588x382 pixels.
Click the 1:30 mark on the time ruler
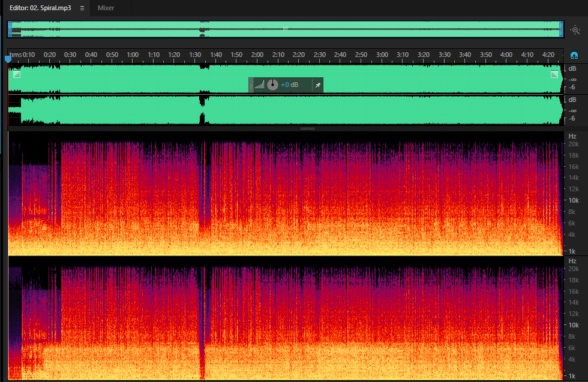point(195,55)
